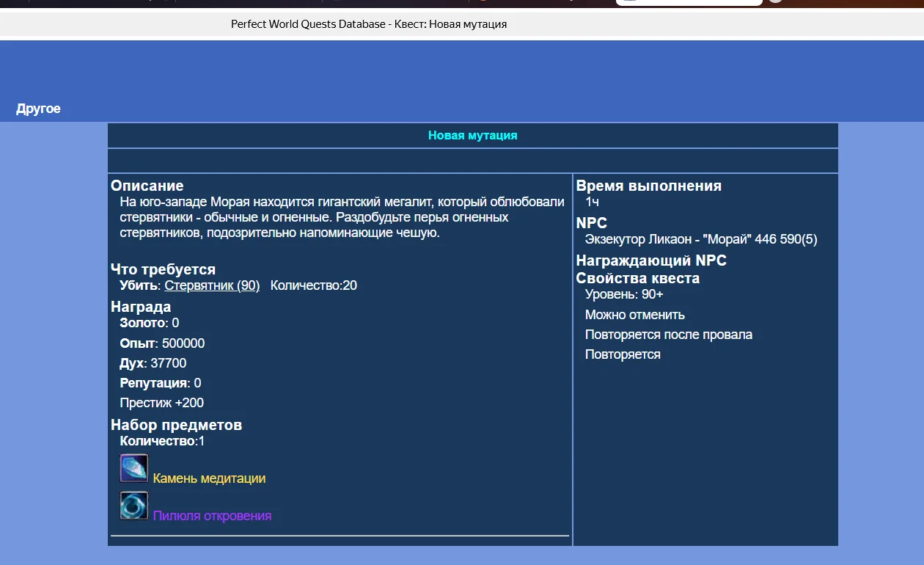Open the Камень медитации item link
This screenshot has height=565, width=924.
pos(208,478)
